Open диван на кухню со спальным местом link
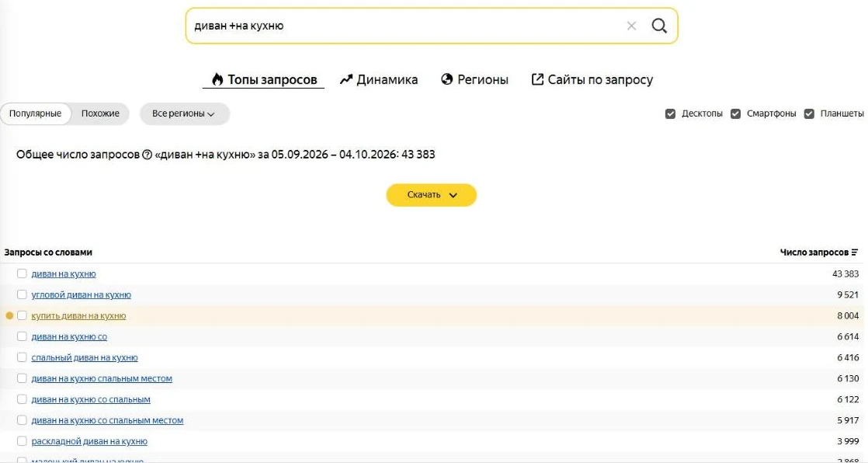868x463 pixels. 107,421
